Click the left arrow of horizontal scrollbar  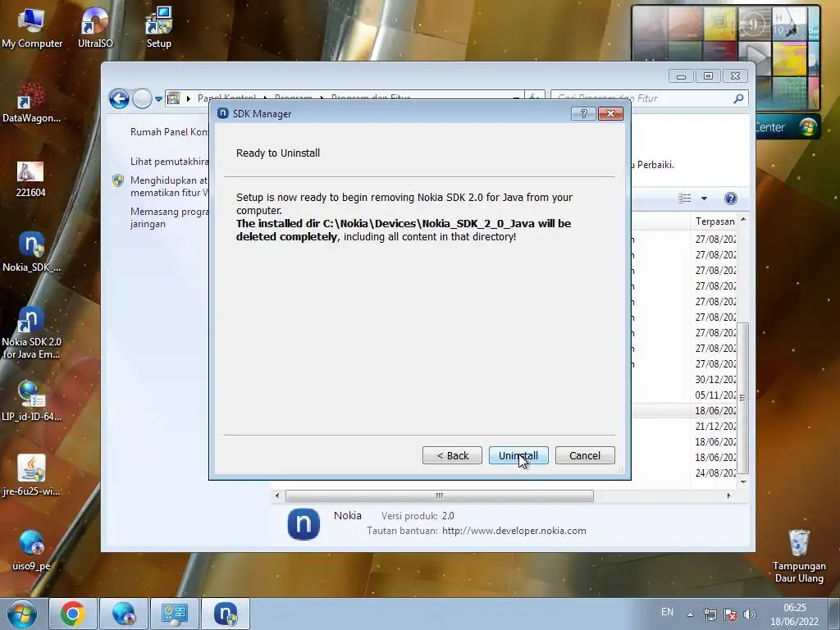point(277,495)
